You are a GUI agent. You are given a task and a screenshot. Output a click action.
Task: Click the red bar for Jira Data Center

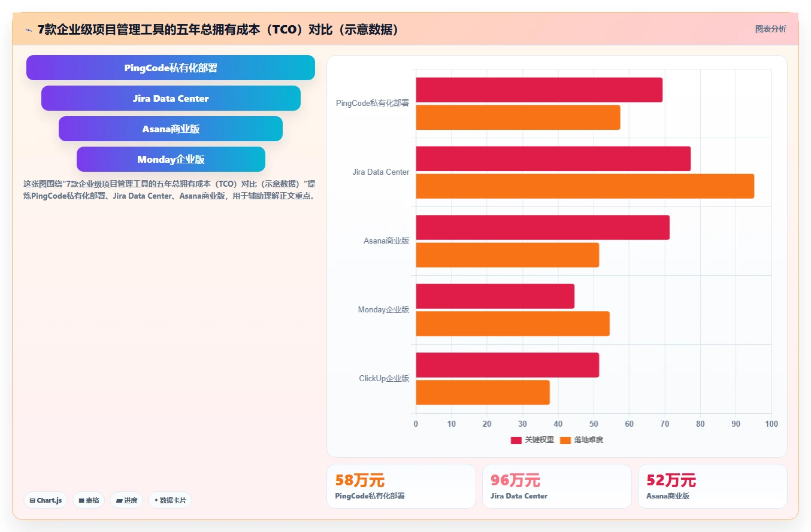point(553,159)
